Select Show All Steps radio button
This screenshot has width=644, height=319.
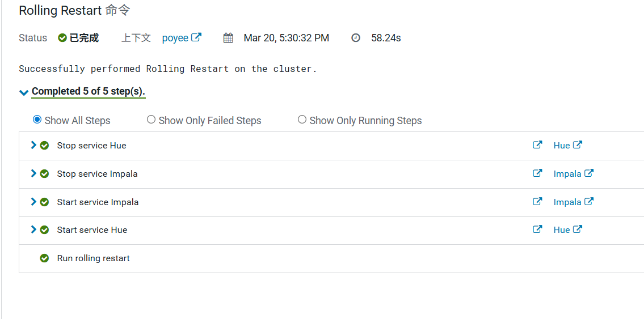click(37, 120)
